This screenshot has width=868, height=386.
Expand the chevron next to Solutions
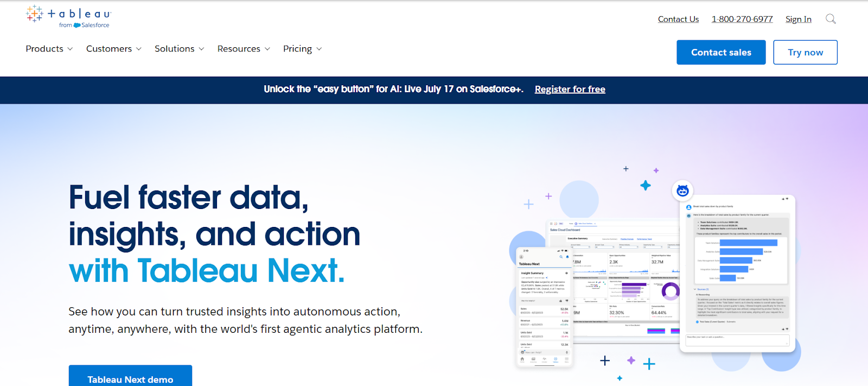[201, 49]
